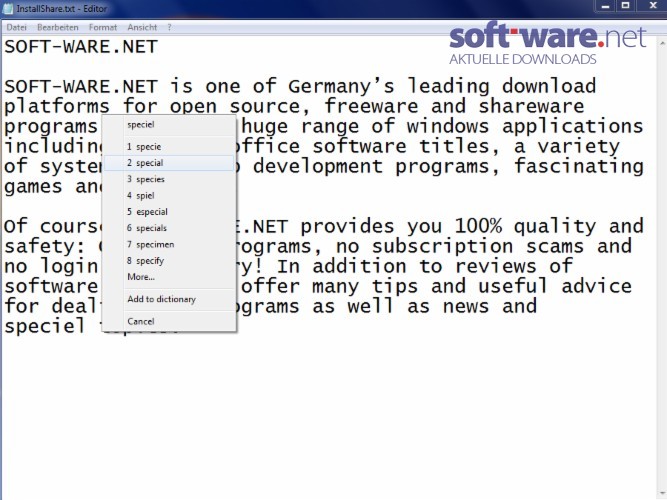Screen dimensions: 667x500
Task: Minimize the Editor window
Action: 605,6
